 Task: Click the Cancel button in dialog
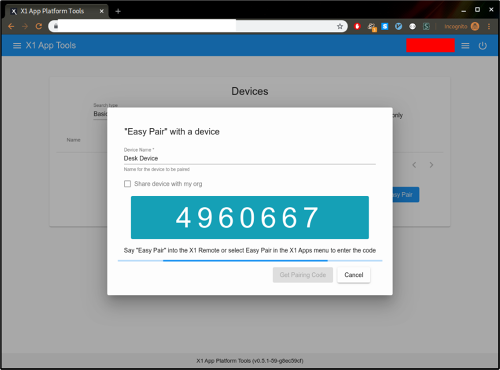[x=354, y=275]
